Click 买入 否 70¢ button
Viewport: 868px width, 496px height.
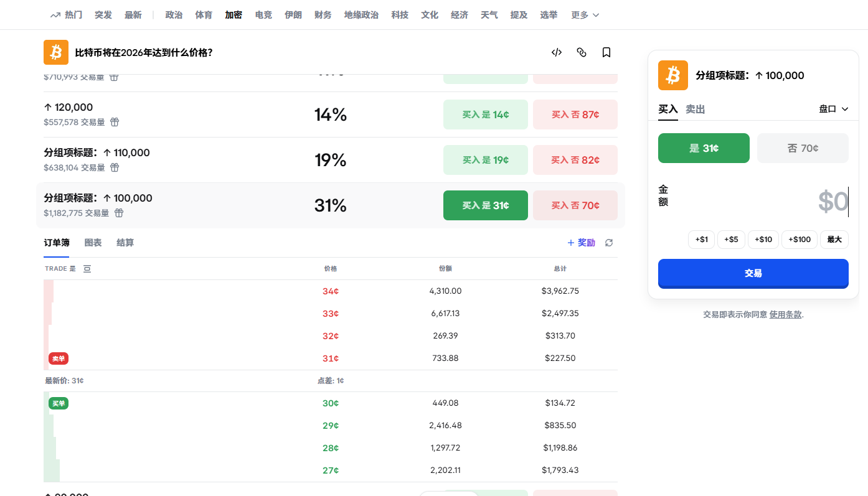click(575, 205)
